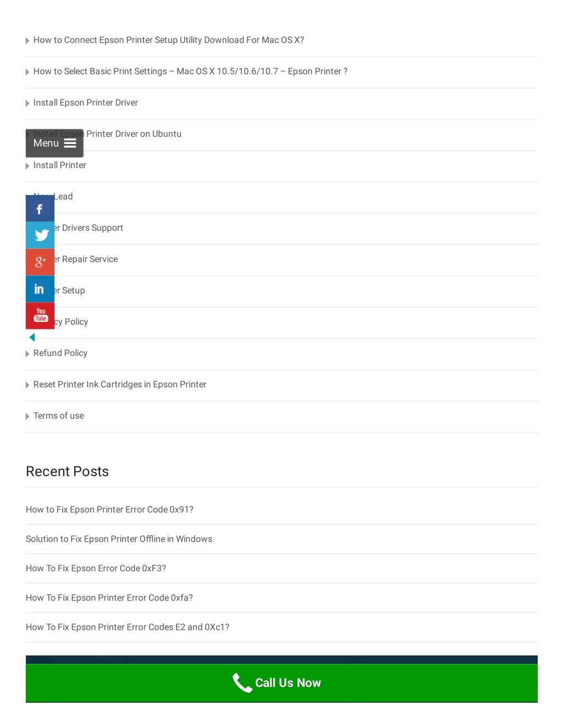Open Epson Setup Utility Mac OS X link

point(169,40)
